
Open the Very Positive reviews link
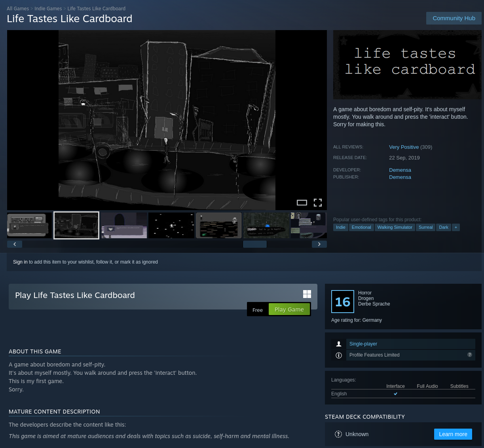pyautogui.click(x=404, y=147)
